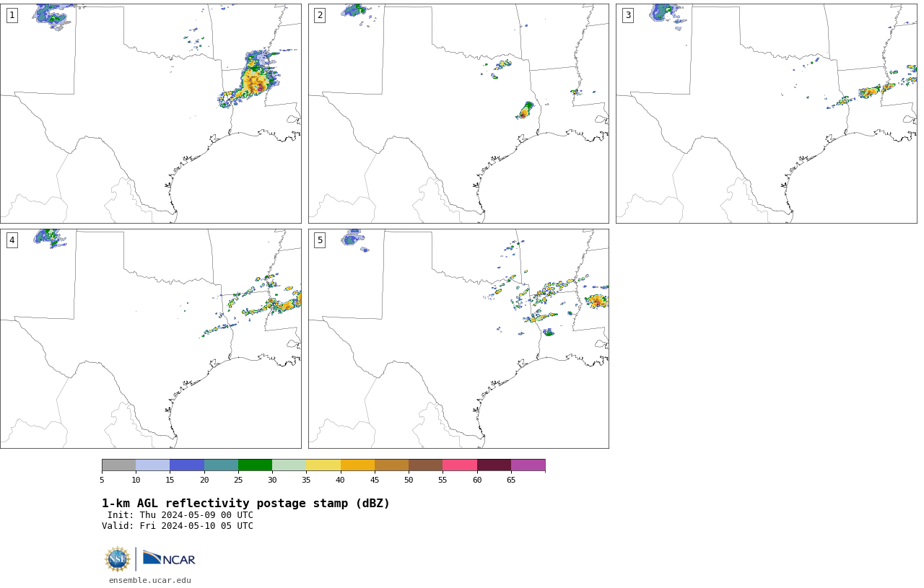Open ensemble member 3 reflectivity map
Viewport: 924px width, 588px height.
(x=766, y=113)
